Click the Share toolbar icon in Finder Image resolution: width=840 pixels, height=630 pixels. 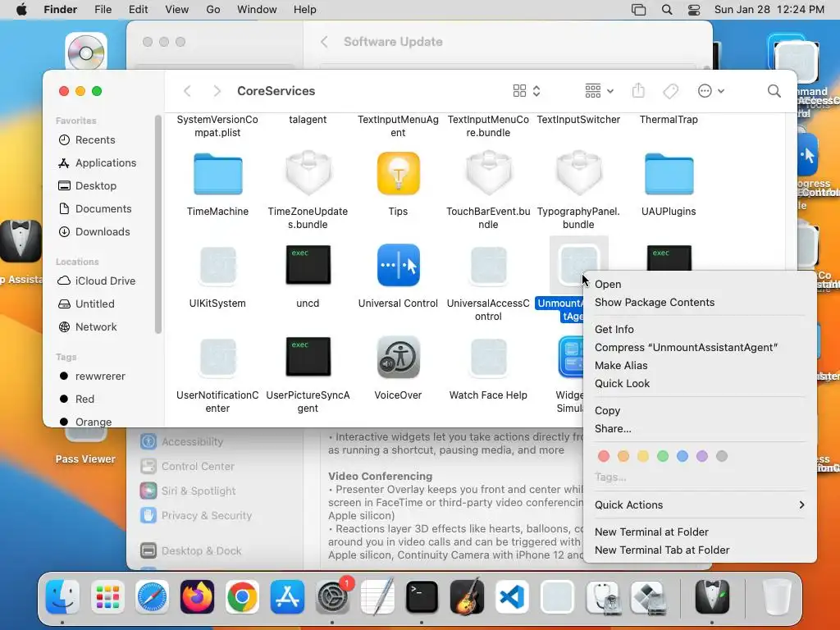[x=638, y=90]
